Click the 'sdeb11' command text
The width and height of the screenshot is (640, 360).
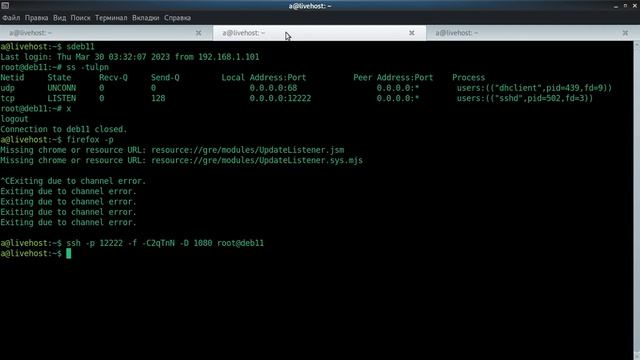click(80, 47)
